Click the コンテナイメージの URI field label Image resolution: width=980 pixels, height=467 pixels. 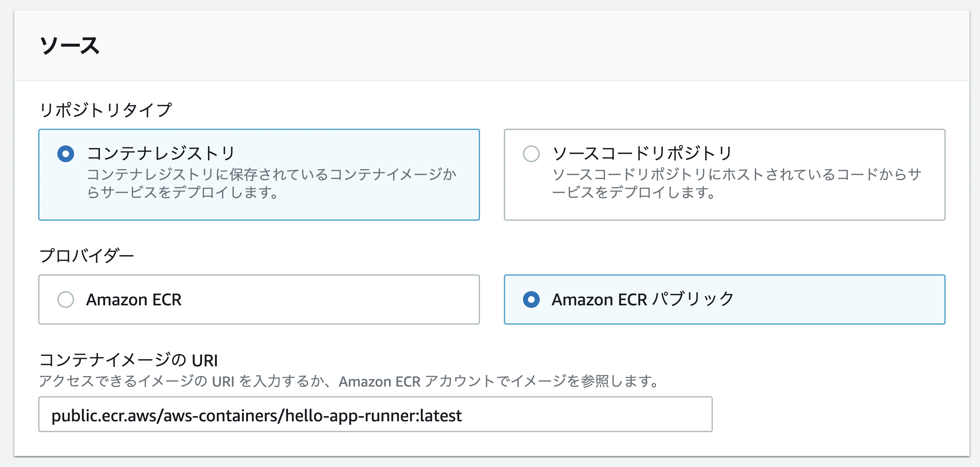pyautogui.click(x=129, y=360)
